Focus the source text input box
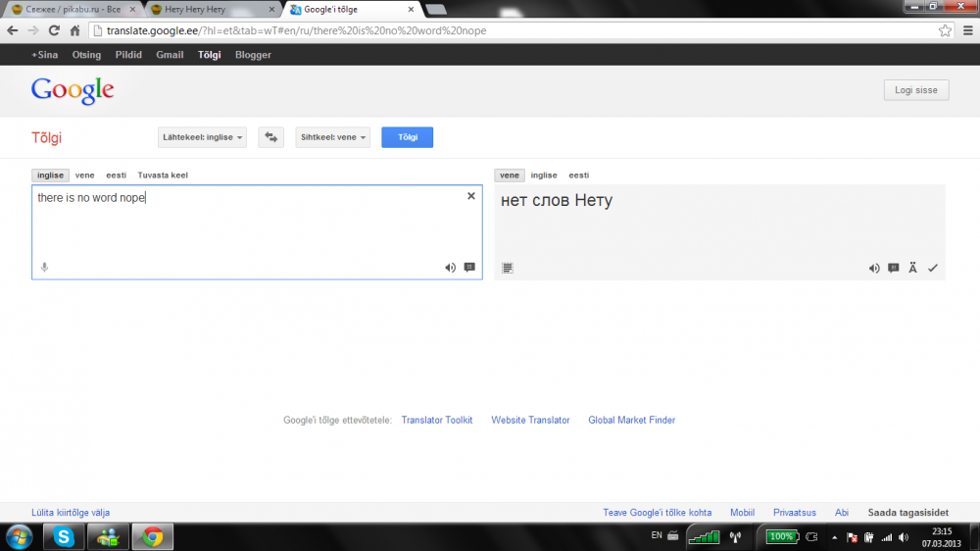980x551 pixels. pos(257,232)
